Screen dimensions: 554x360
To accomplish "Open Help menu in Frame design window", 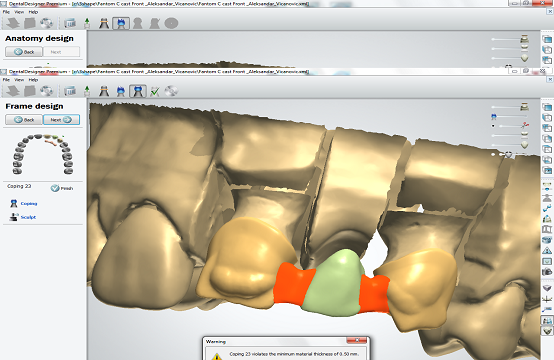I will 33,80.
